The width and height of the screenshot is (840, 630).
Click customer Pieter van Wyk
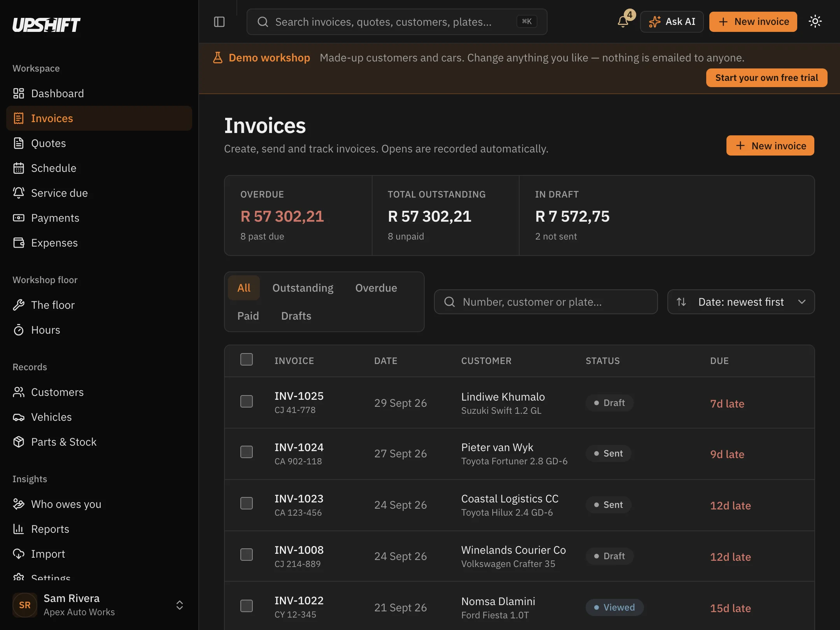[x=497, y=447]
